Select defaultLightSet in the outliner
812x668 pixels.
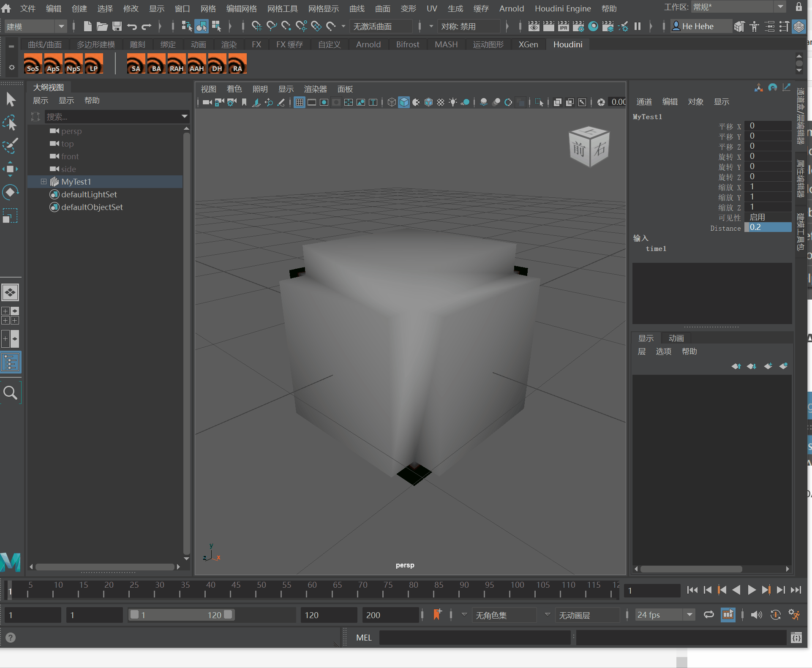89,194
